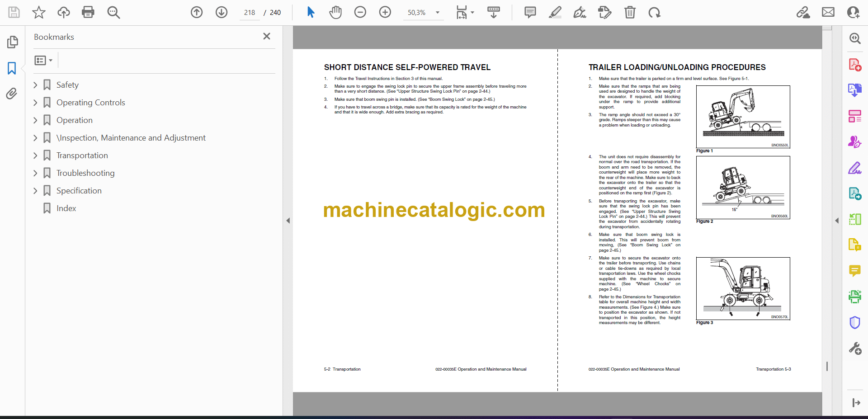Click the Print file icon

[88, 12]
